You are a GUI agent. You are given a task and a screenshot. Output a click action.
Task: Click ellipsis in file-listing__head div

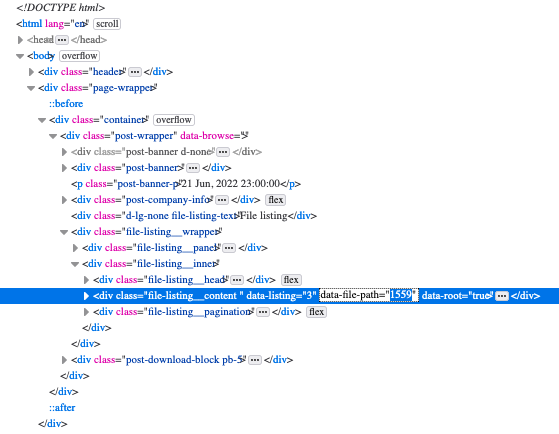(x=237, y=280)
